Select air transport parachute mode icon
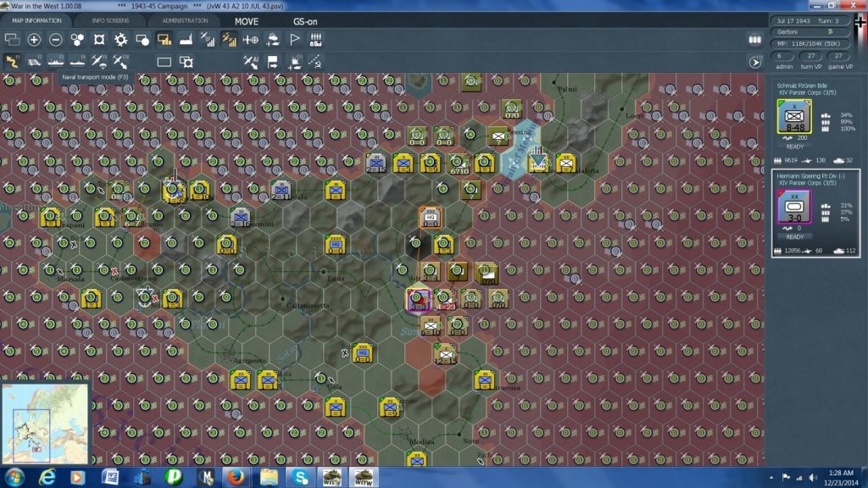This screenshot has width=868, height=488. coord(98,61)
